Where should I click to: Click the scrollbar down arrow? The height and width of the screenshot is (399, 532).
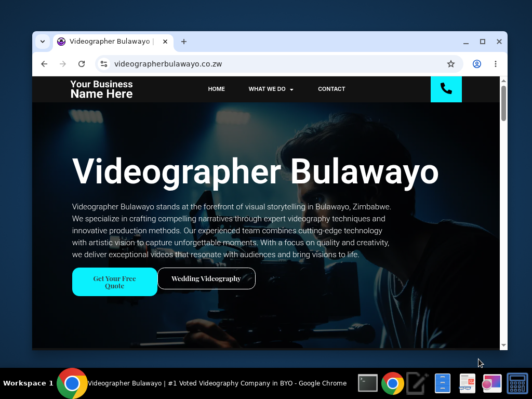coord(503,345)
